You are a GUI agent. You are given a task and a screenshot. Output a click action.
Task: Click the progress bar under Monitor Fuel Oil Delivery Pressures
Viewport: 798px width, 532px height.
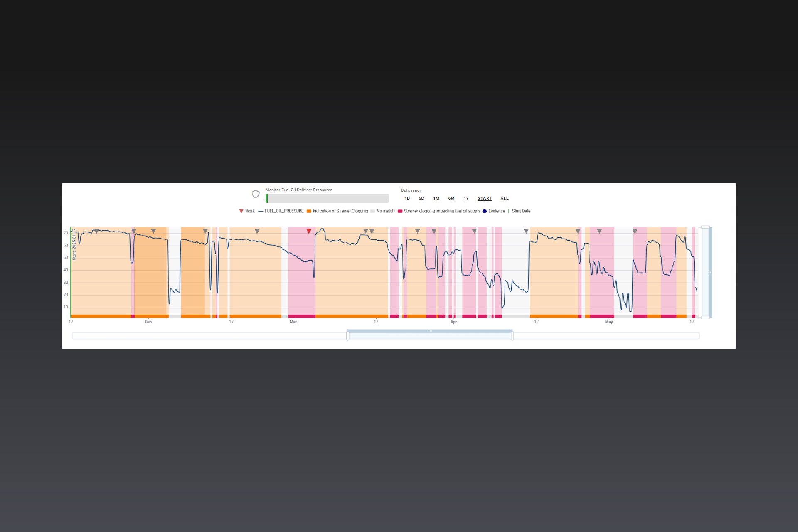click(327, 198)
